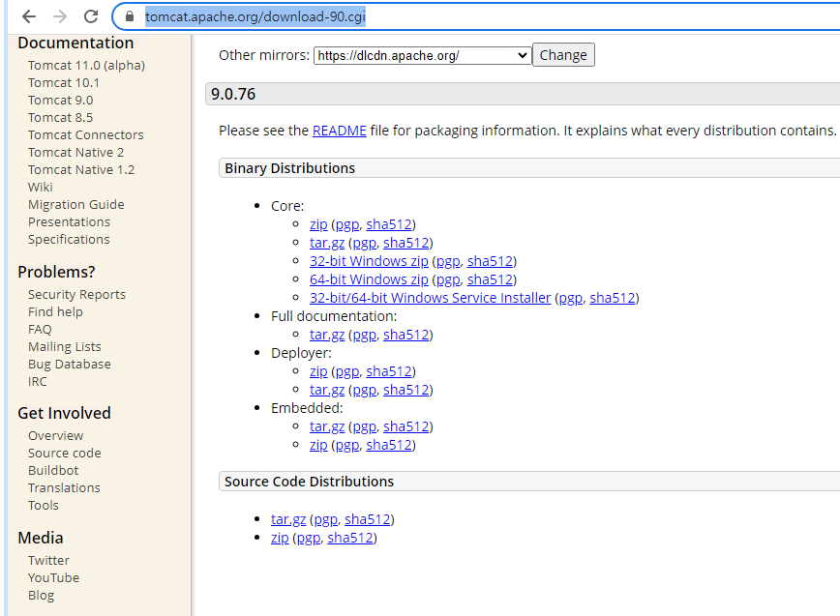
Task: Open the Wiki sidebar link
Action: point(41,188)
